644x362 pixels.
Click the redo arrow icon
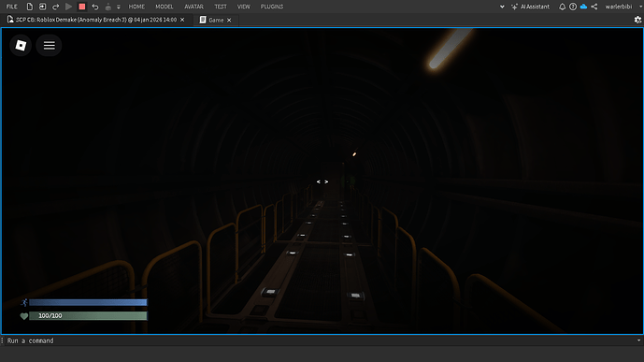point(55,7)
